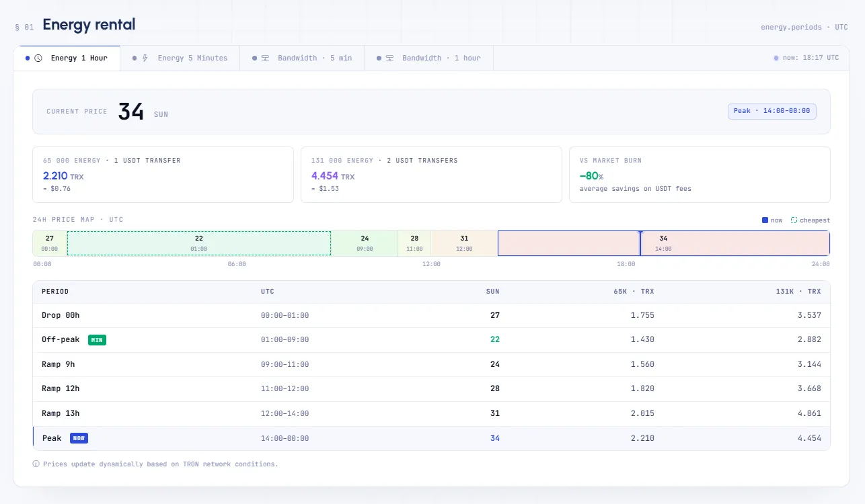
Task: Select the Ramp 9h row label
Action: (59, 364)
